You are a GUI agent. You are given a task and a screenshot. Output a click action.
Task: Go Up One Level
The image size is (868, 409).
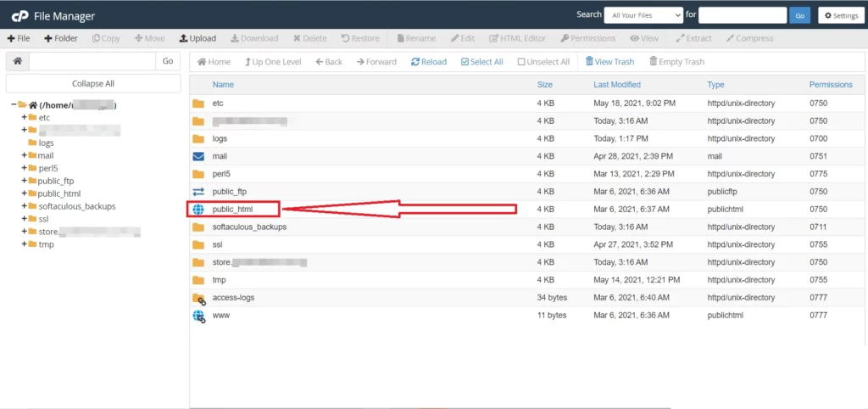273,61
